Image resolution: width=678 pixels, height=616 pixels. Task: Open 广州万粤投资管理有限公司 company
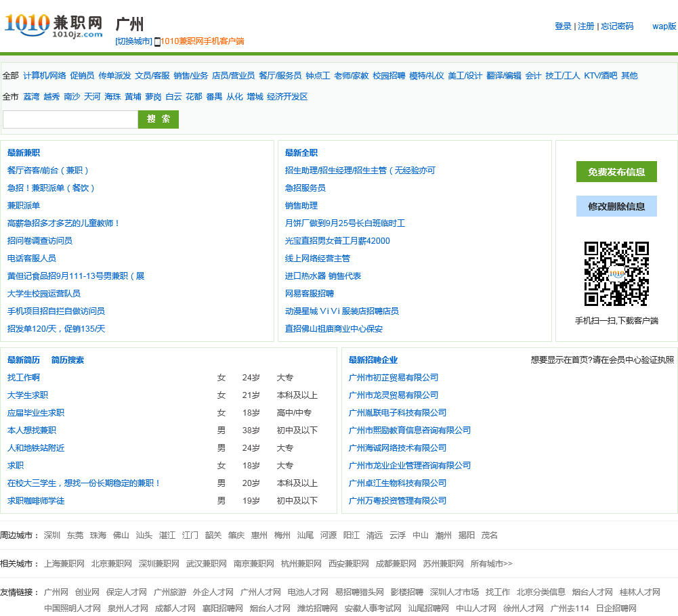[x=398, y=500]
